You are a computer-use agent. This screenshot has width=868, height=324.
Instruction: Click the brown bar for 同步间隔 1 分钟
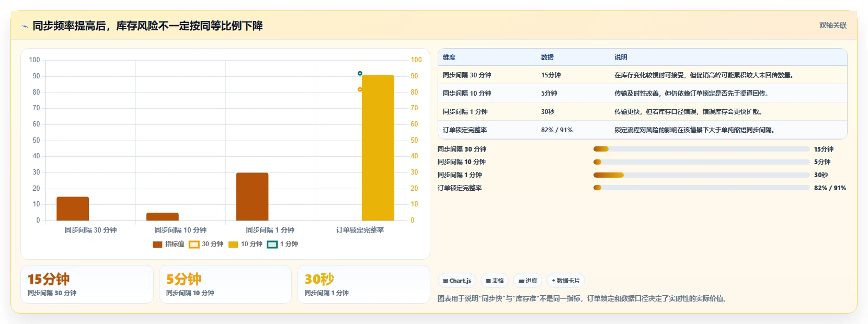(252, 196)
